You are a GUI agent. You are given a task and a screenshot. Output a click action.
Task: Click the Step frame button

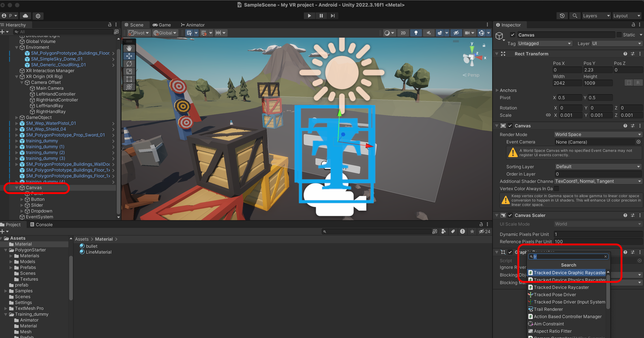(332, 16)
